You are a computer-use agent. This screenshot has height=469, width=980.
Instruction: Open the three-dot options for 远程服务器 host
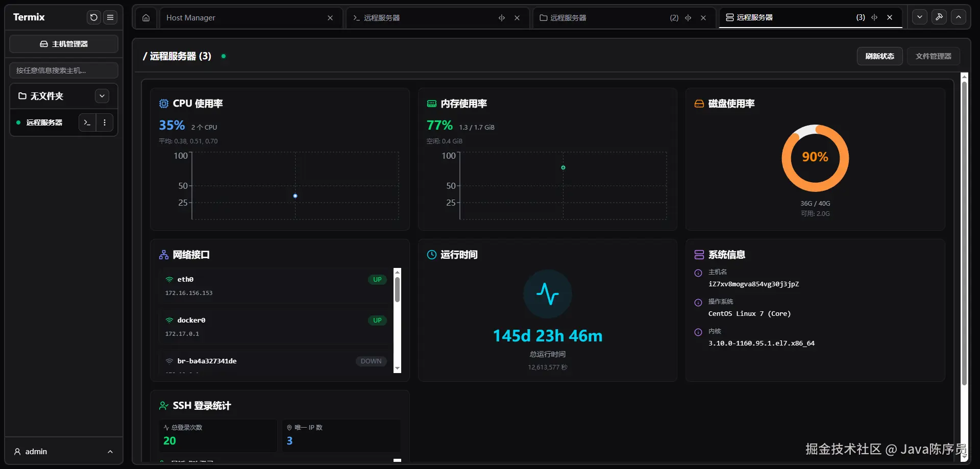[105, 122]
